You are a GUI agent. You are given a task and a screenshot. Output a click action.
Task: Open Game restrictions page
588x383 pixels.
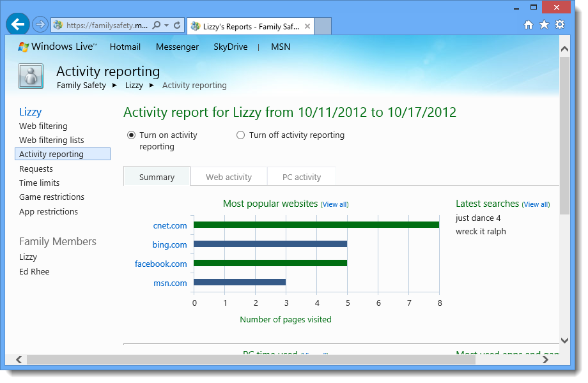[x=52, y=197]
